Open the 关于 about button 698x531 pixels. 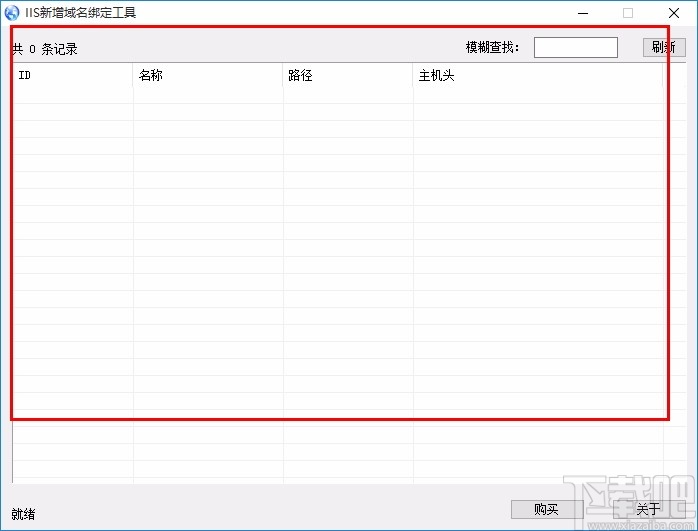pyautogui.click(x=649, y=509)
